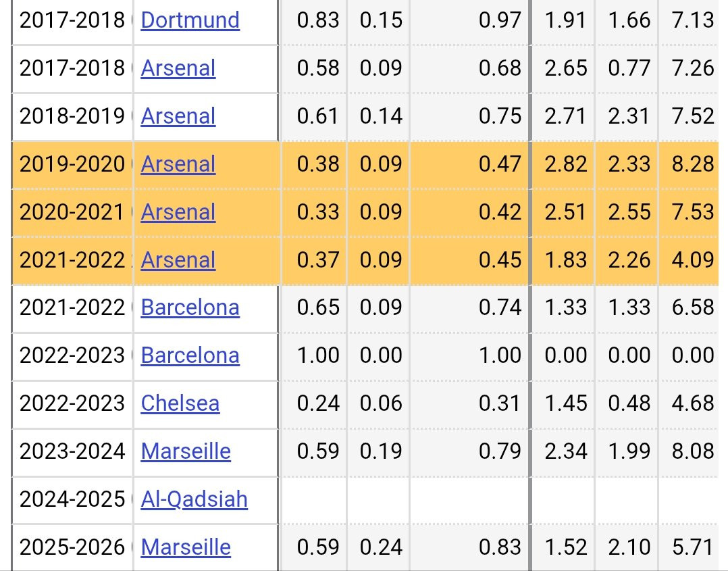This screenshot has width=728, height=571.
Task: Open the Dortmund team link
Action: [190, 20]
